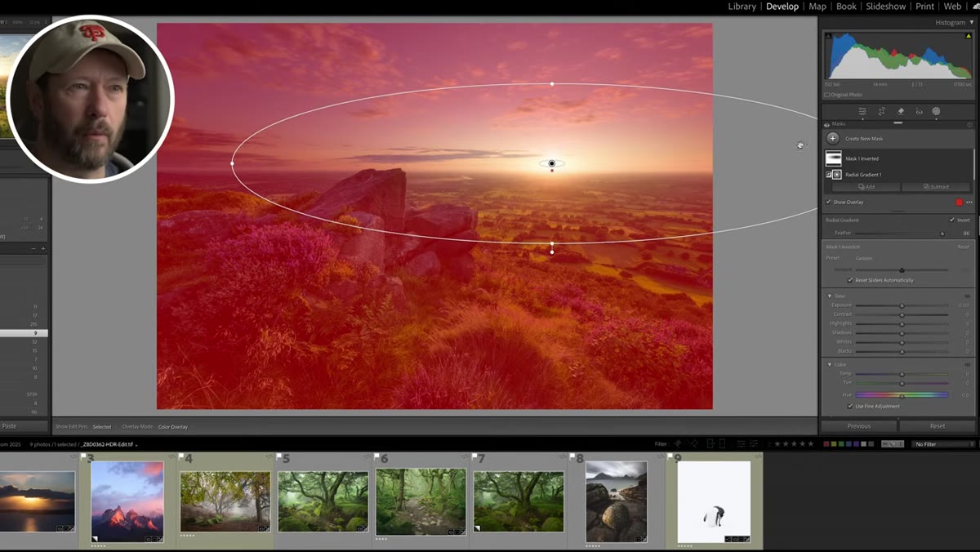This screenshot has height=552, width=980.
Task: Select filmstrip thumbnail 6 forest path
Action: [x=421, y=501]
